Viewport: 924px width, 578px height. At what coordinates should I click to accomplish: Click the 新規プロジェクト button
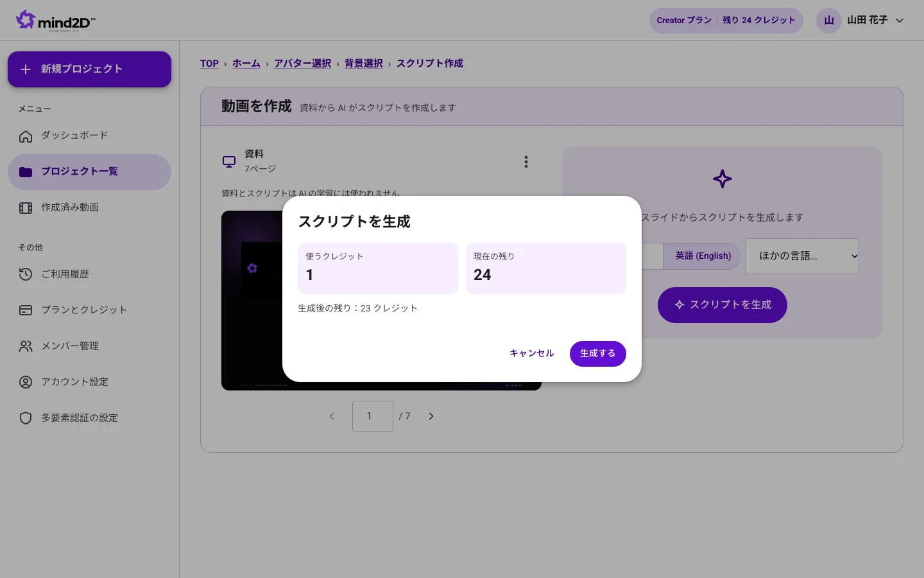[x=89, y=69]
